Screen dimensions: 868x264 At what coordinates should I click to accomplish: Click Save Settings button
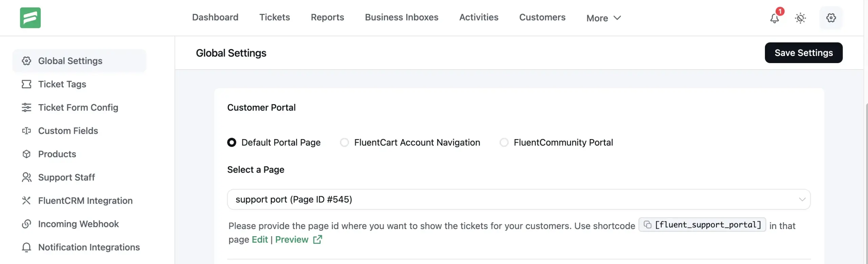804,53
